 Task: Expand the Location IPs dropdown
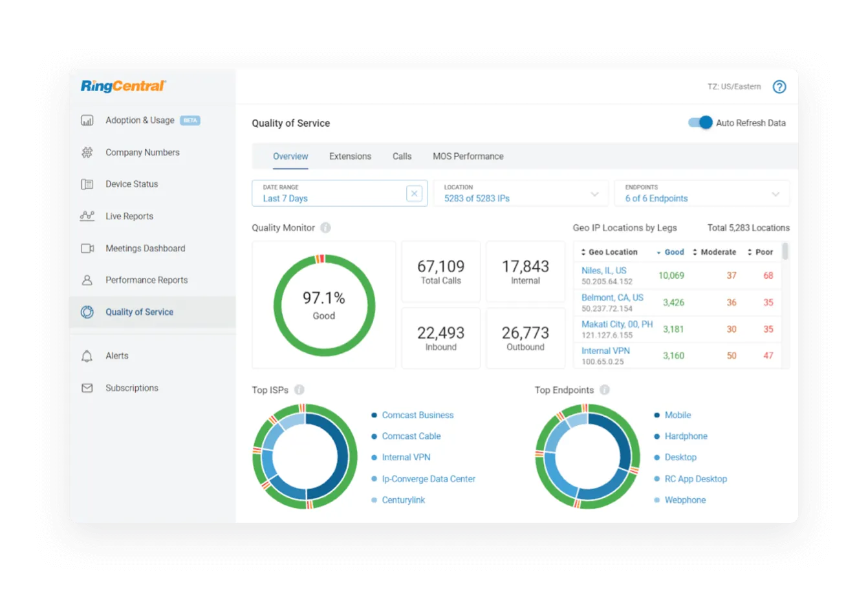(x=594, y=194)
